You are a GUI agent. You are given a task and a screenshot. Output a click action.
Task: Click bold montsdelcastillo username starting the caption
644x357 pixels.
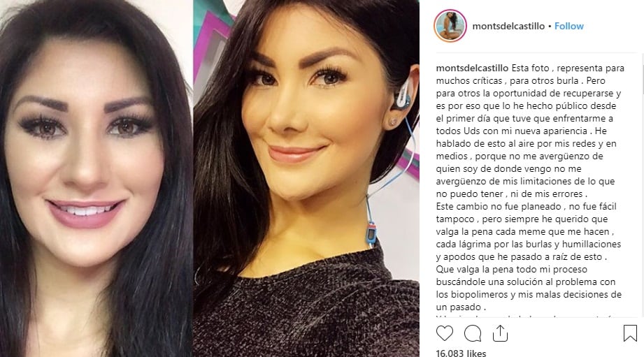472,68
